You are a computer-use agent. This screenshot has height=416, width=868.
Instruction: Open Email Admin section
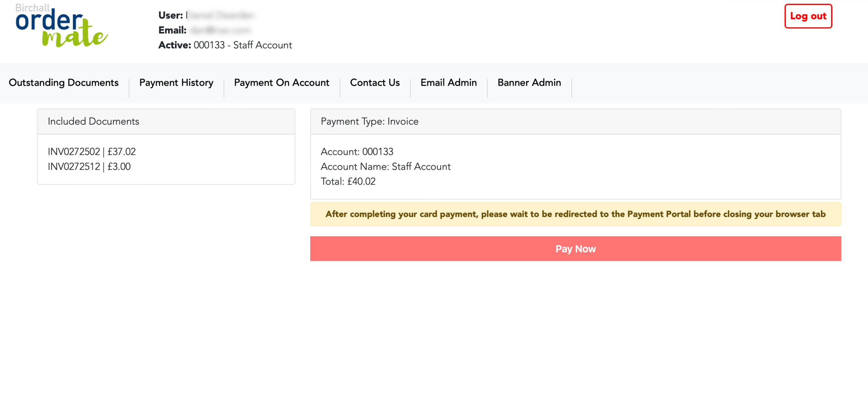point(448,83)
